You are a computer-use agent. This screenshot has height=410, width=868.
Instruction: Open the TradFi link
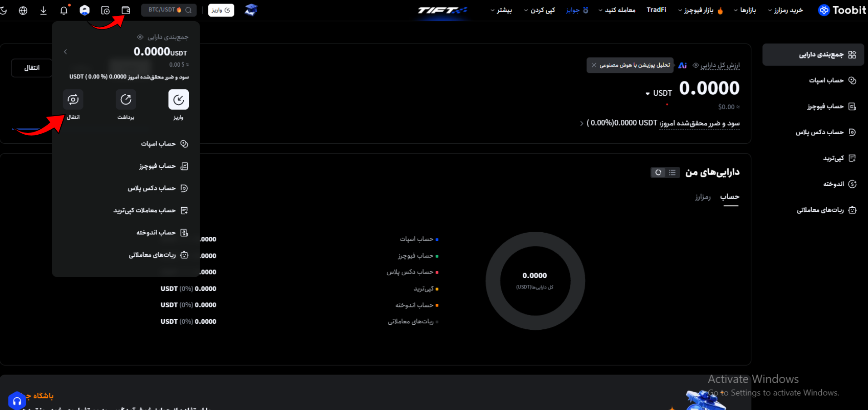656,10
